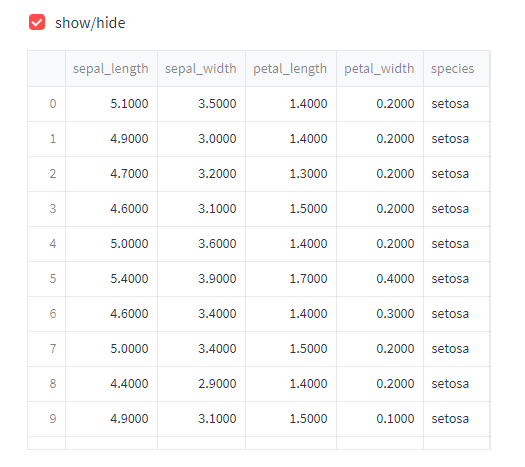Click sepal_width value 3.0000 in row 1
Screen dimensions: 525x467
(217, 139)
